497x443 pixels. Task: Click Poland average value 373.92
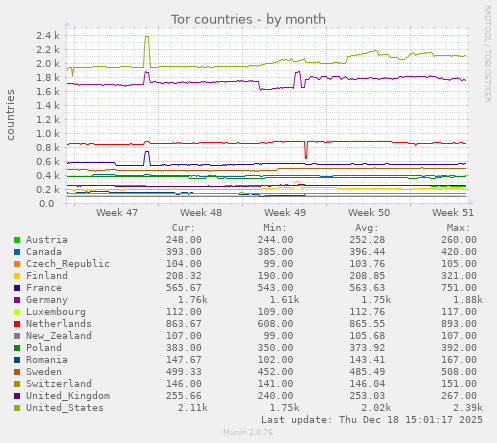[x=367, y=348]
